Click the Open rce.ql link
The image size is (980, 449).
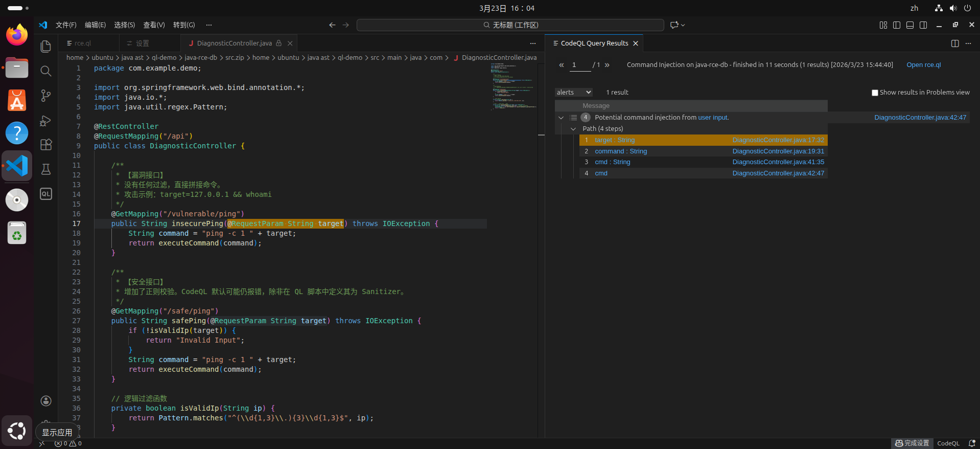pos(923,65)
